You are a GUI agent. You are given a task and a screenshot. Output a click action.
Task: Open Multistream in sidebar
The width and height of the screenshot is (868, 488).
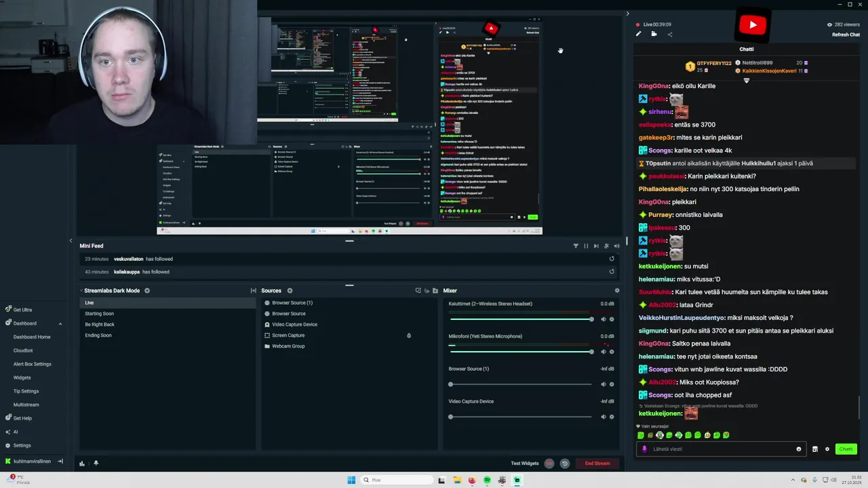coord(26,405)
